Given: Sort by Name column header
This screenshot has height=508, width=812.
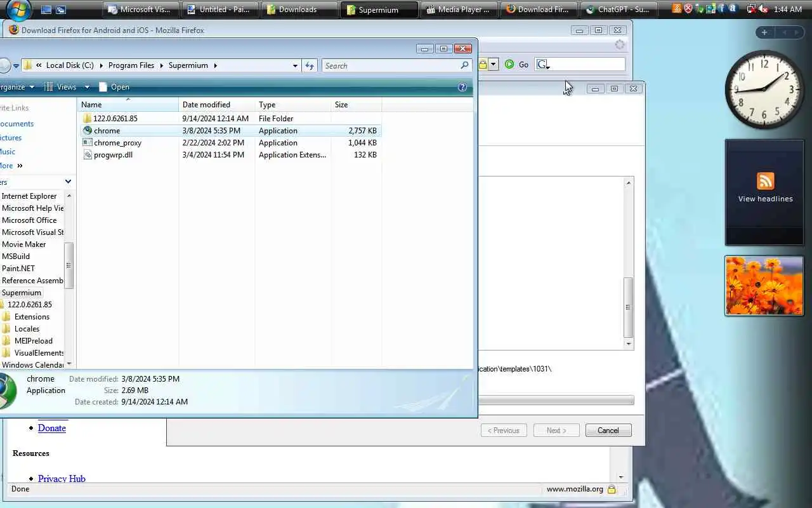Looking at the screenshot, I should coord(128,105).
